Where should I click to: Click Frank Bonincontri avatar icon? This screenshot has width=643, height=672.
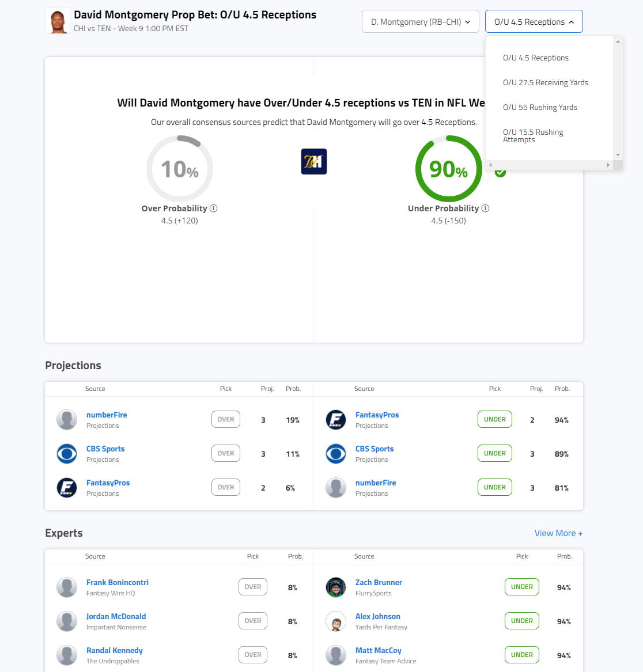coord(67,587)
